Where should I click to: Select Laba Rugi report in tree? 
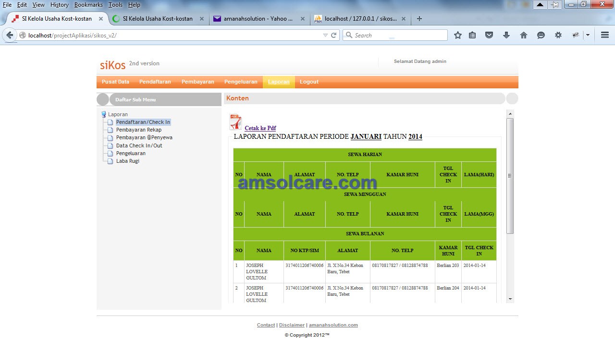127,161
